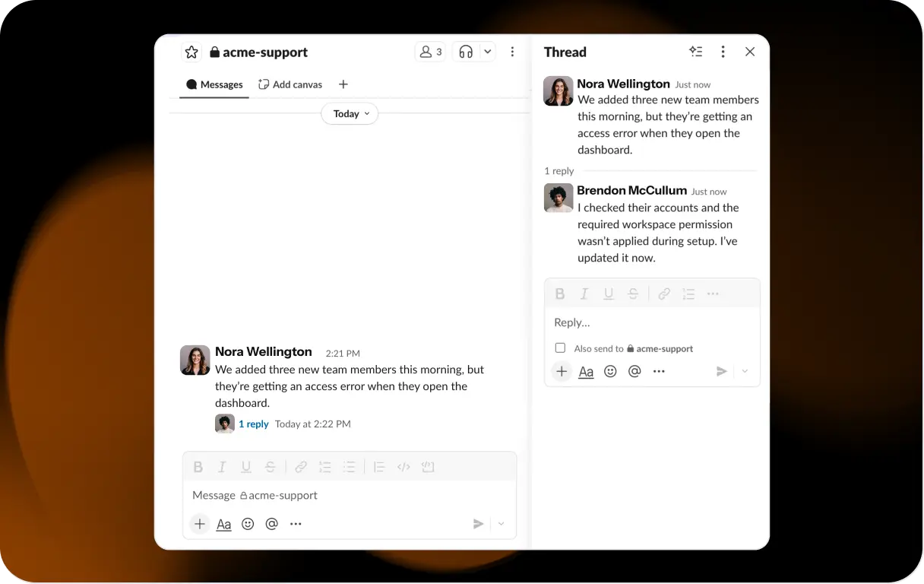
Task: Show more options in channel composer
Action: tap(296, 524)
